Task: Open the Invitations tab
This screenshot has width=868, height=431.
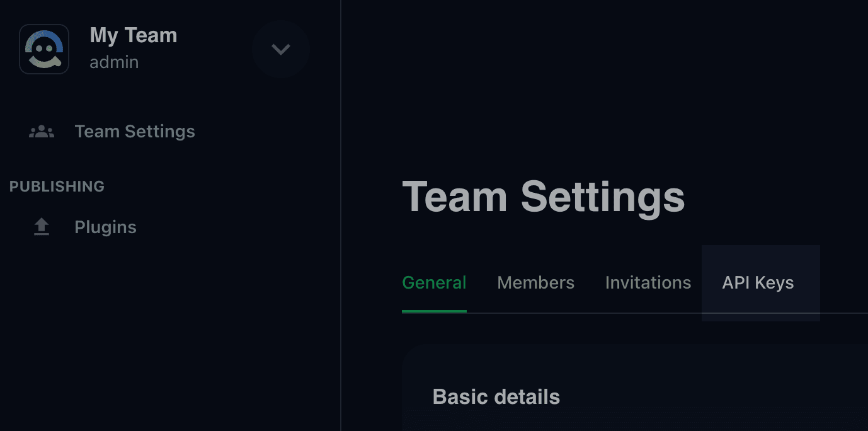Action: (x=648, y=282)
